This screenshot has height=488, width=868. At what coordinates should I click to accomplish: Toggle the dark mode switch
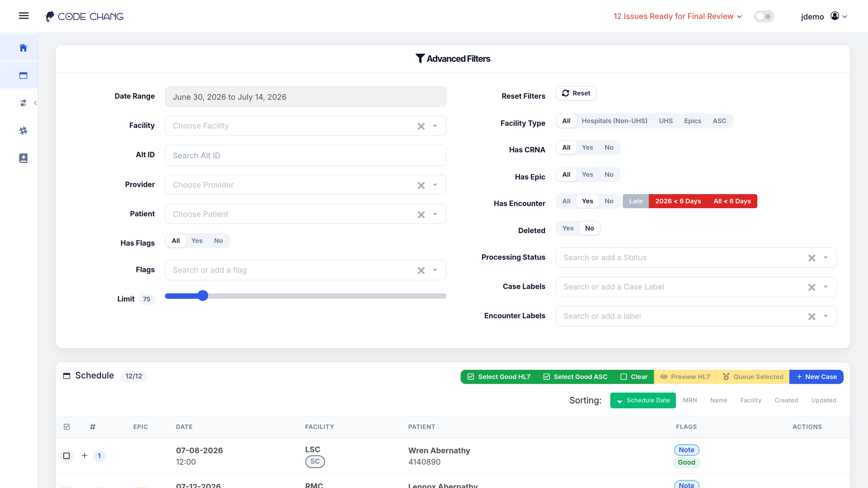click(764, 16)
